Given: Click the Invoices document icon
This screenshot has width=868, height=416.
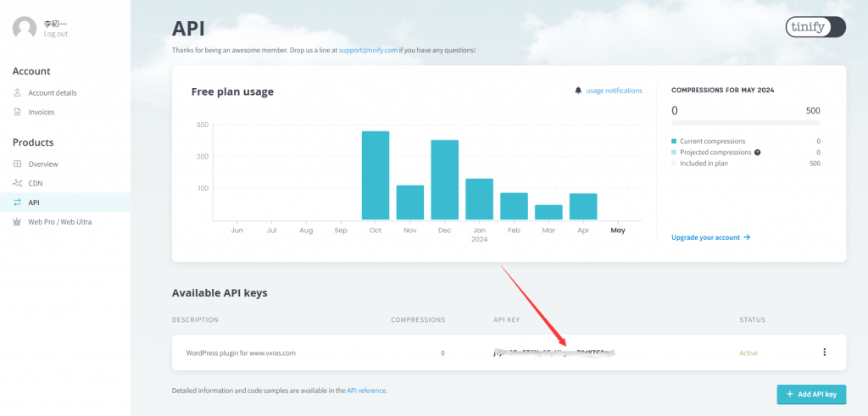Looking at the screenshot, I should [x=18, y=112].
